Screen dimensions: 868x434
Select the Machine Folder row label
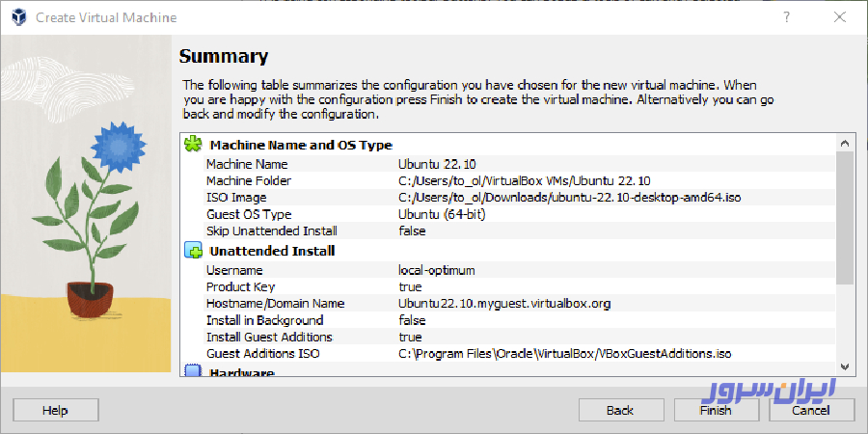[249, 181]
